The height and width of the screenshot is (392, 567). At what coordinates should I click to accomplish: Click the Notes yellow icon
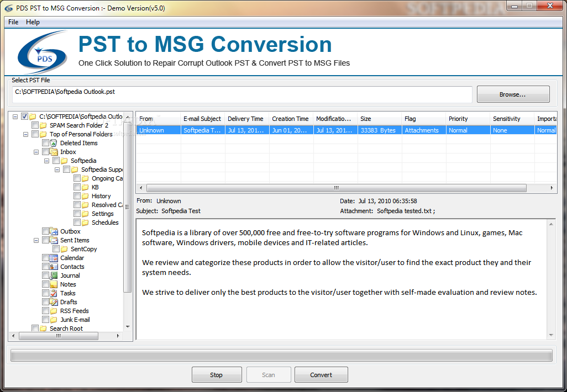tap(54, 284)
